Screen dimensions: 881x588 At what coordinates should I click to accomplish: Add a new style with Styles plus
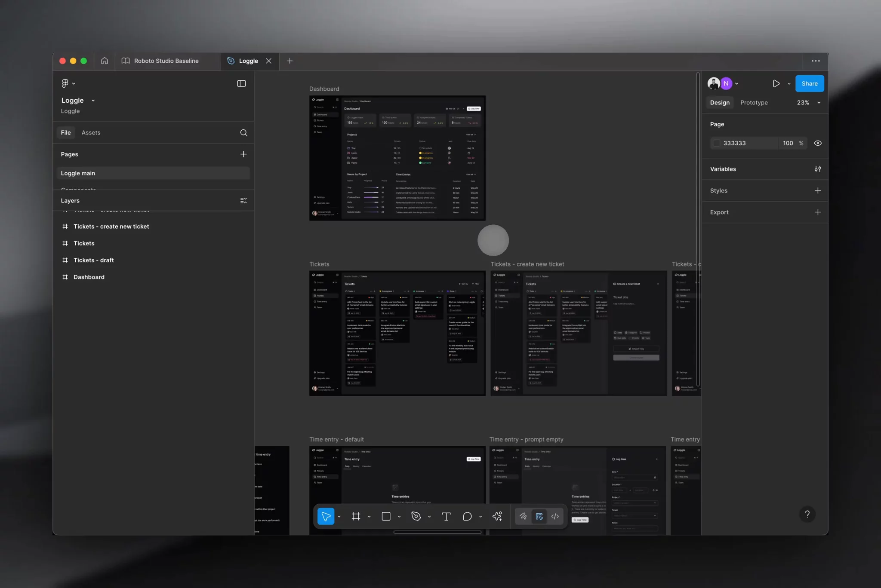coord(818,190)
